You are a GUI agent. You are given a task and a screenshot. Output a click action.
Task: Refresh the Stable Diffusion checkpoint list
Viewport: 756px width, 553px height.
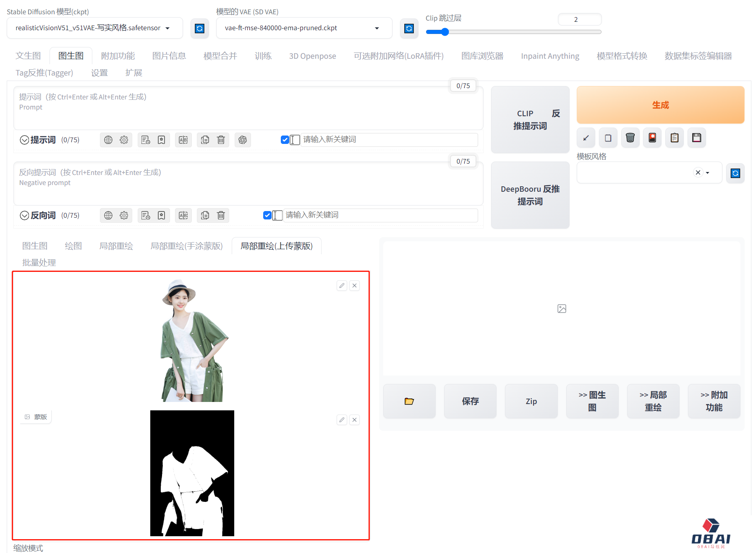[x=199, y=29]
